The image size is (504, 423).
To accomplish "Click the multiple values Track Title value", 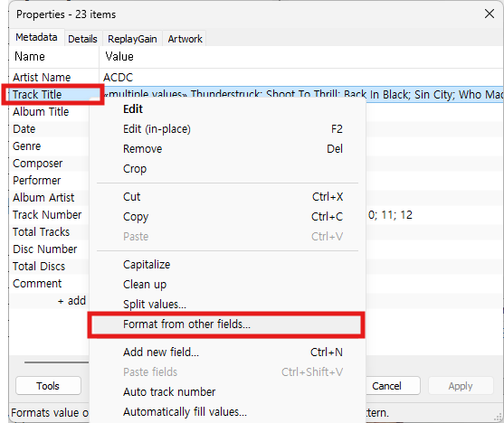I will coord(302,94).
